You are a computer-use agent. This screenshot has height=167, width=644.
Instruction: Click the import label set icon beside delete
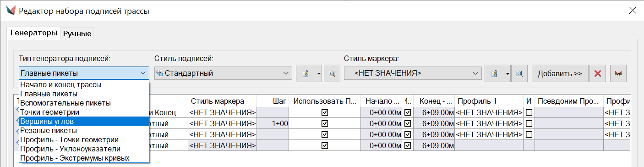(x=618, y=73)
